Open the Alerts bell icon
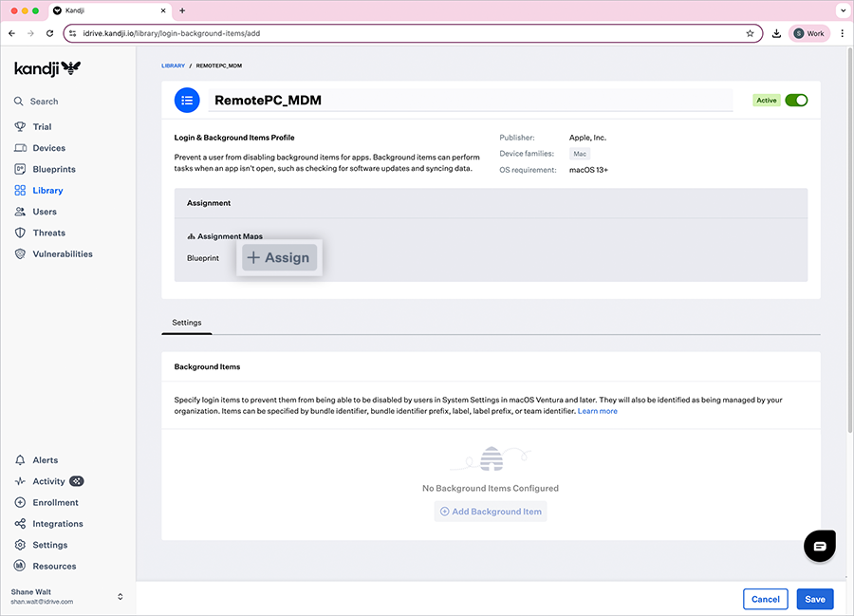 [x=20, y=460]
